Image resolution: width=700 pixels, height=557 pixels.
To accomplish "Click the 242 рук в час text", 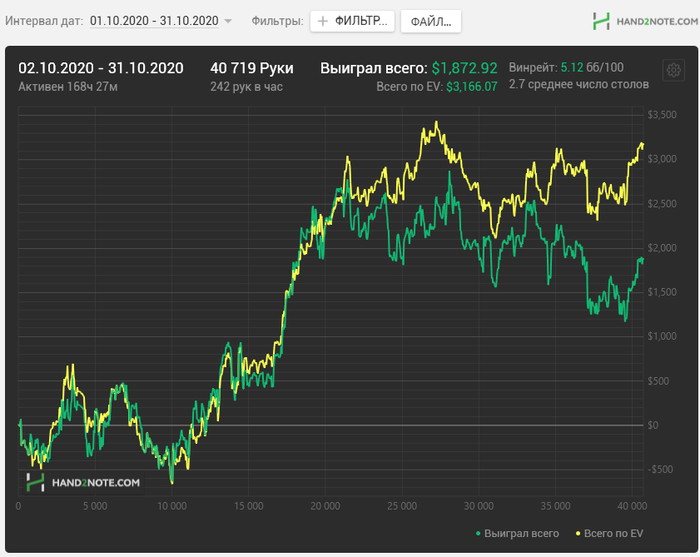I will pos(246,87).
